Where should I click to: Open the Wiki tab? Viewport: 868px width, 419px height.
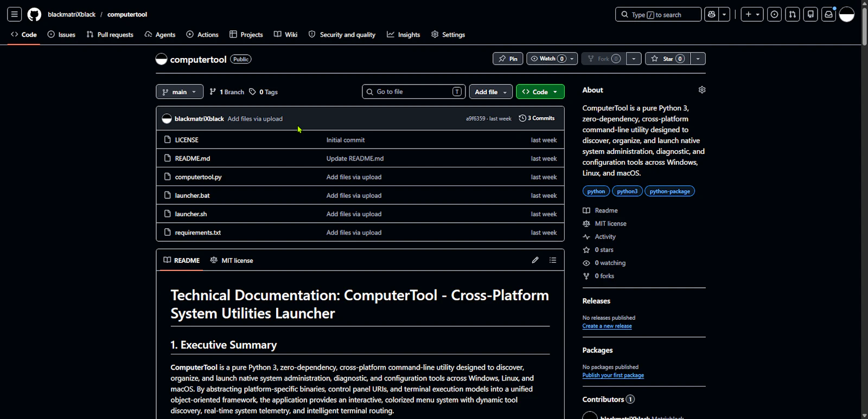point(286,35)
